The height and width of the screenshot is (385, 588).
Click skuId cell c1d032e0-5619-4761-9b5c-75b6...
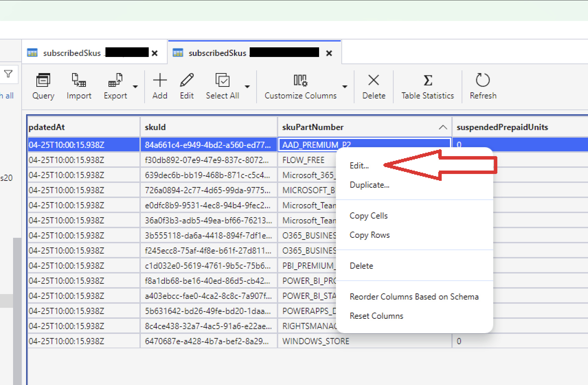pyautogui.click(x=209, y=266)
